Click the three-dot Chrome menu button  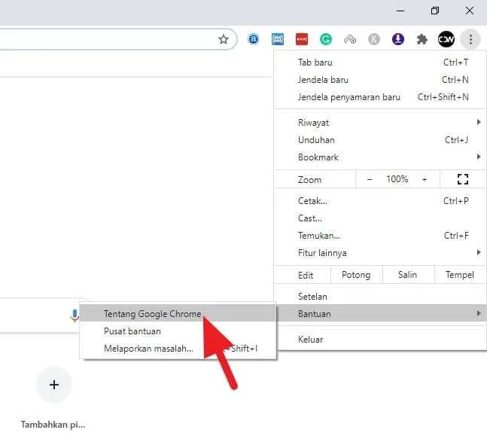[x=470, y=39]
